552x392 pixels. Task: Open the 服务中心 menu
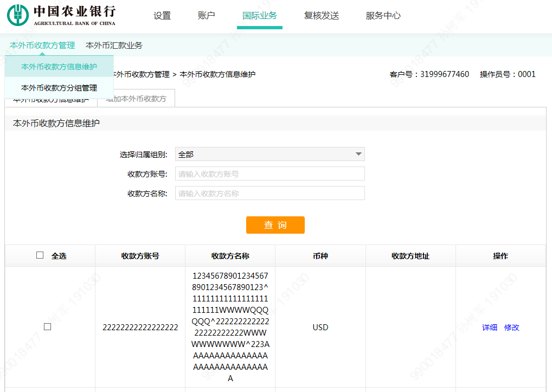[x=383, y=16]
